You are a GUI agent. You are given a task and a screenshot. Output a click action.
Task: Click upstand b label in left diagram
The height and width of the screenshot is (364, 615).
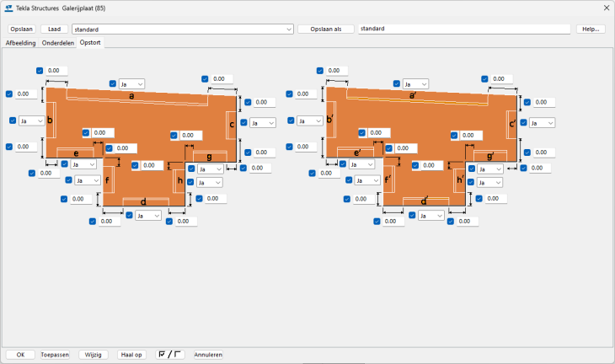coord(50,120)
